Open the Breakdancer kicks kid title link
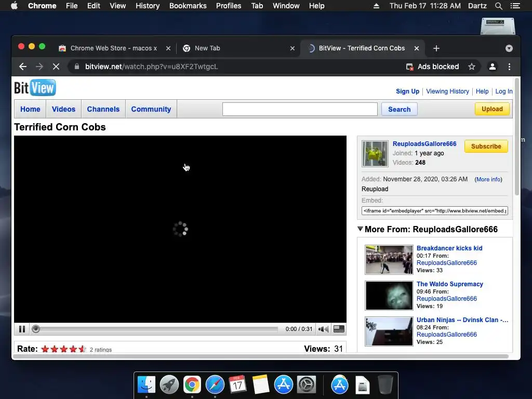 [449, 248]
